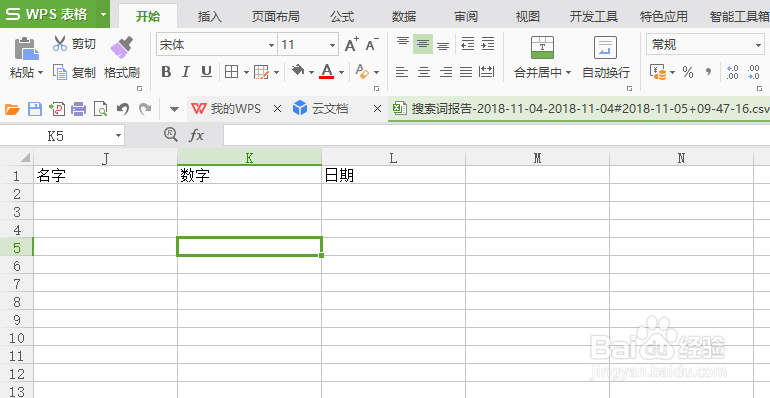Toggle bold formatting
The image size is (770, 398).
pos(166,72)
